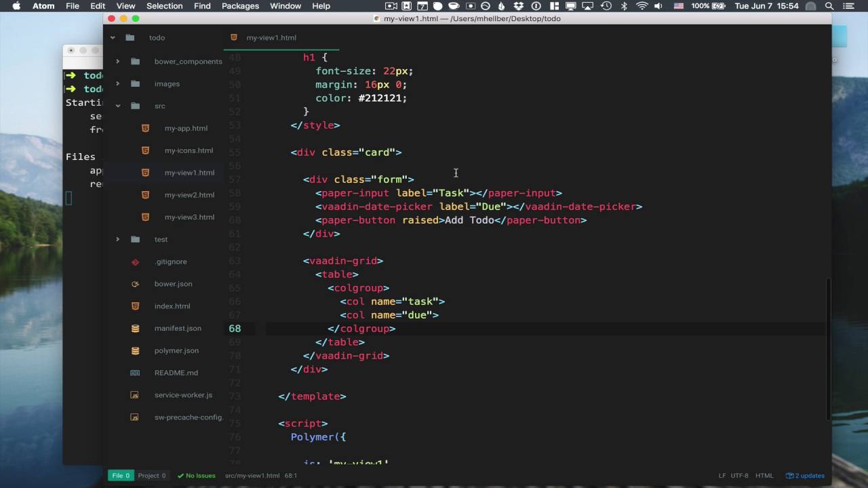Click the git icon next to .gitignore
Viewport: 868px width, 488px height.
[x=135, y=262]
